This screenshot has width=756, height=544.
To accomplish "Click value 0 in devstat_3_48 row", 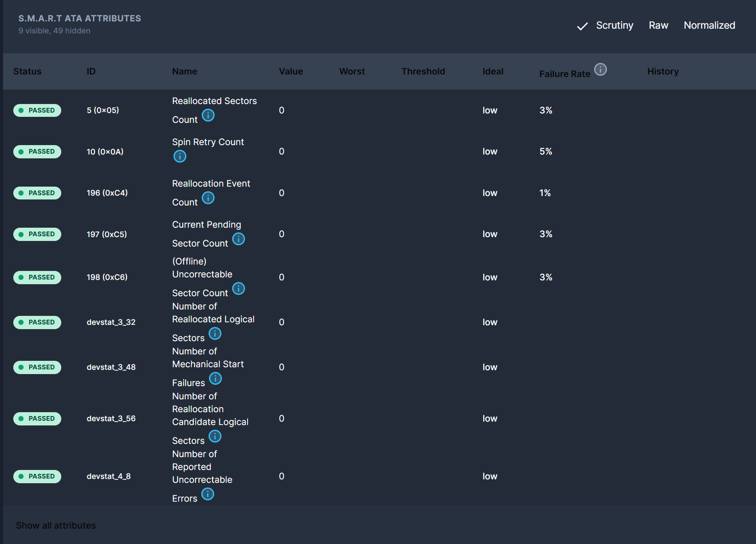I will tap(281, 367).
